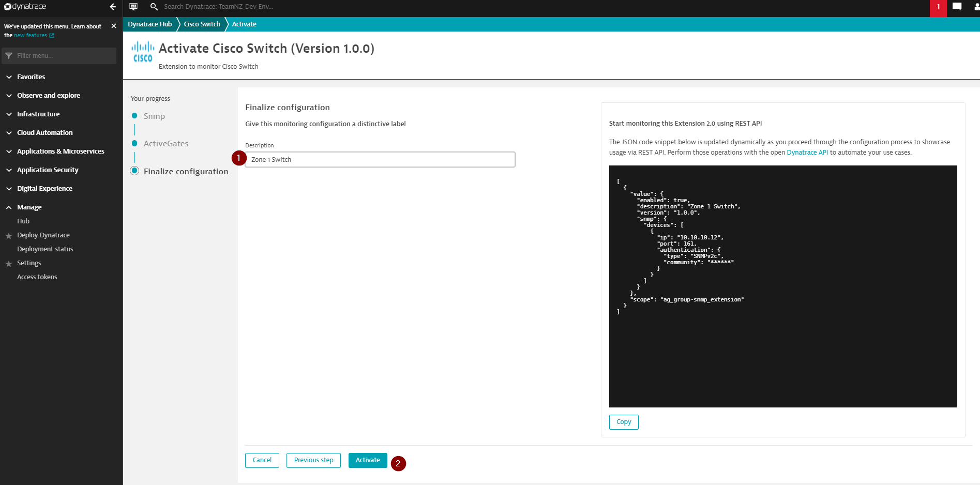Open the user profile icon
980x485 pixels.
(x=976, y=7)
